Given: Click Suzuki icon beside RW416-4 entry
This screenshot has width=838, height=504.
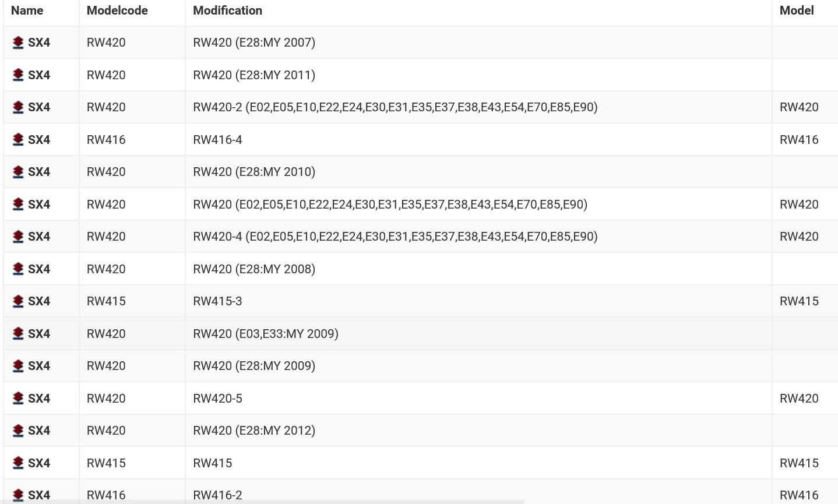Looking at the screenshot, I should click(18, 140).
